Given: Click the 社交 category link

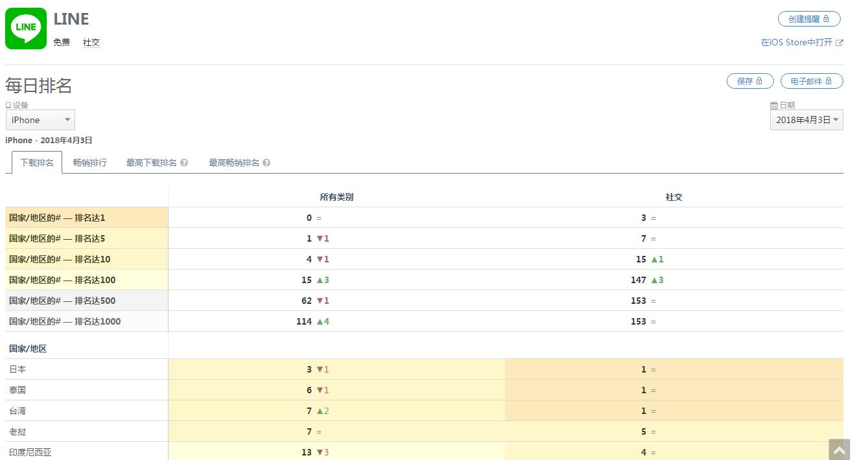Looking at the screenshot, I should tap(91, 43).
